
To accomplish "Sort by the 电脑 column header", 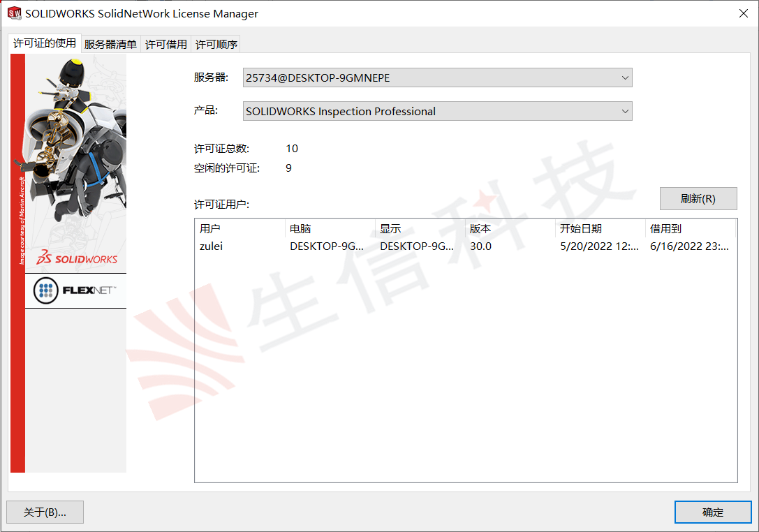I will point(330,228).
